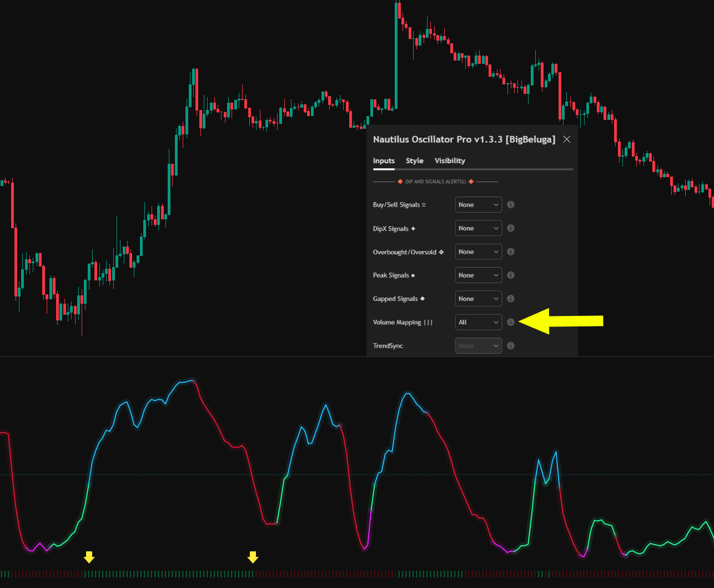This screenshot has height=588, width=714.
Task: Expand the DipX Signals dropdown
Action: pyautogui.click(x=479, y=228)
